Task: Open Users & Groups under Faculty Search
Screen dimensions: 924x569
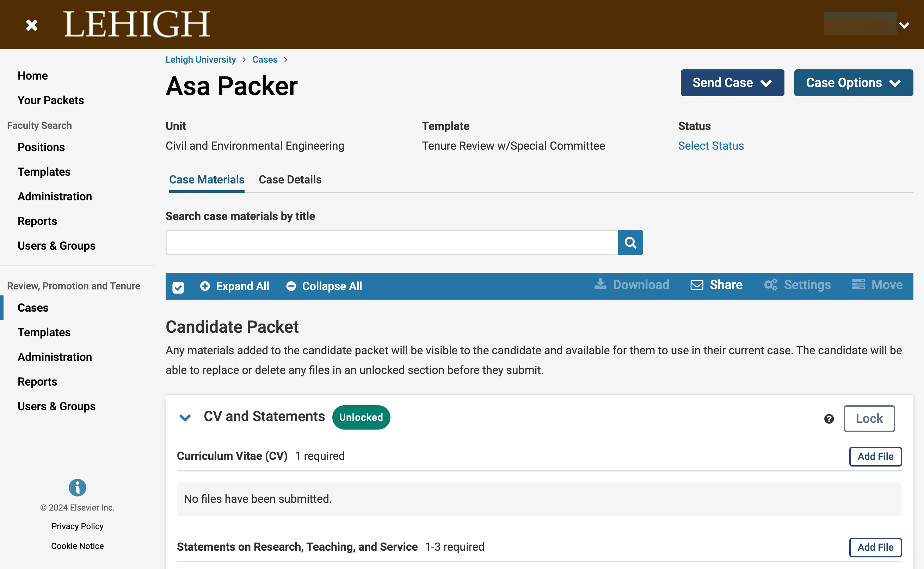Action: coord(56,246)
